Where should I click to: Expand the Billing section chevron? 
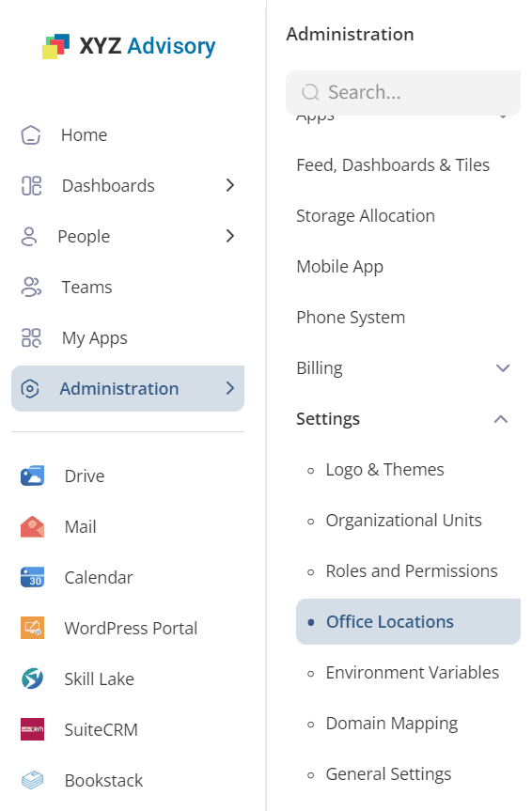pyautogui.click(x=503, y=368)
